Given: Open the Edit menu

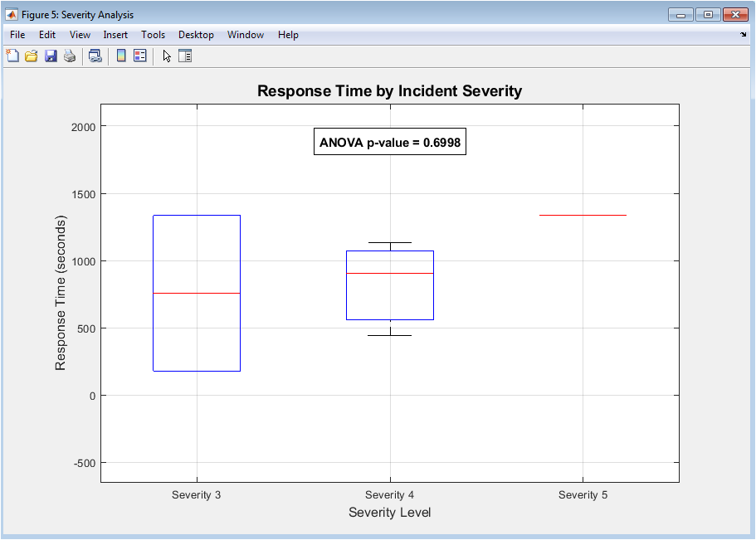Looking at the screenshot, I should (x=47, y=35).
